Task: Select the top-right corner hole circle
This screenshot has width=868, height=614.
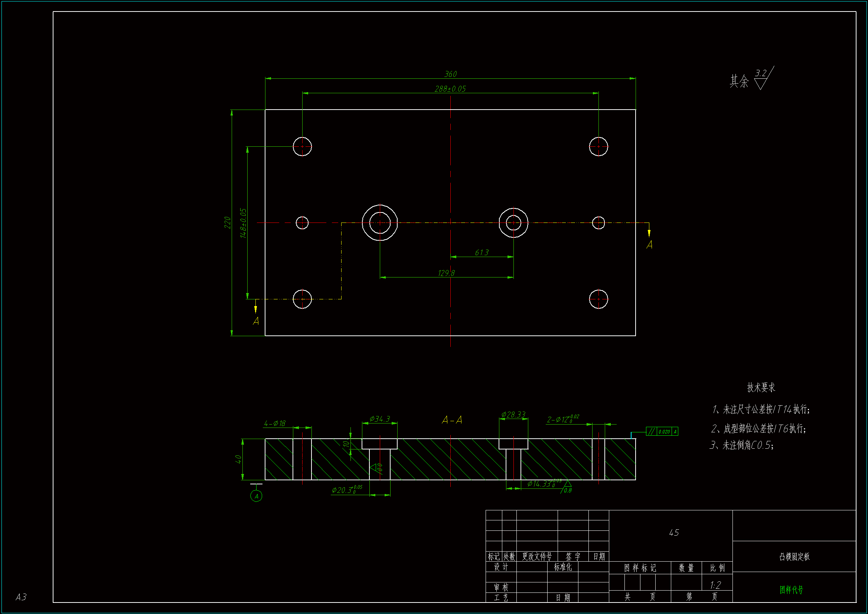Action: point(598,147)
